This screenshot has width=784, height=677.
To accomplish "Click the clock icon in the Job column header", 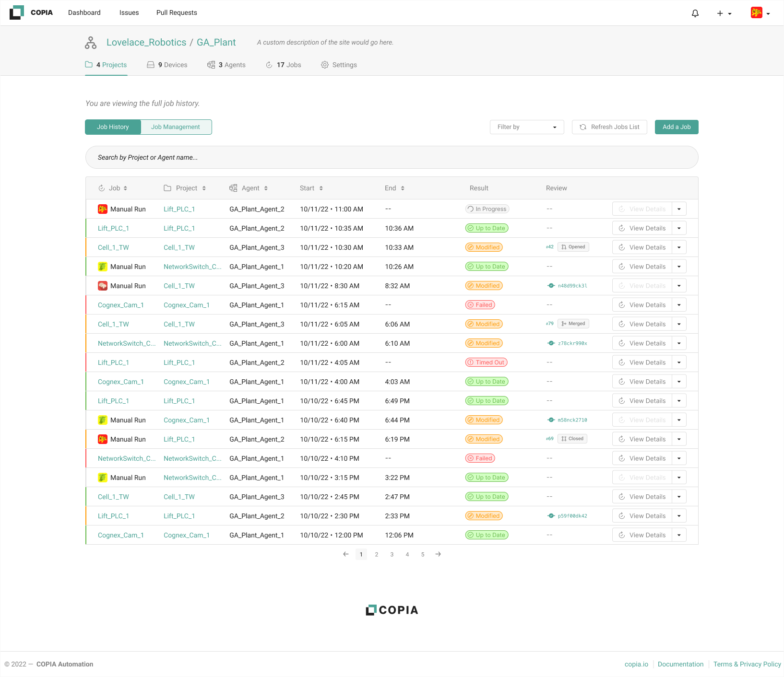I will click(x=101, y=188).
